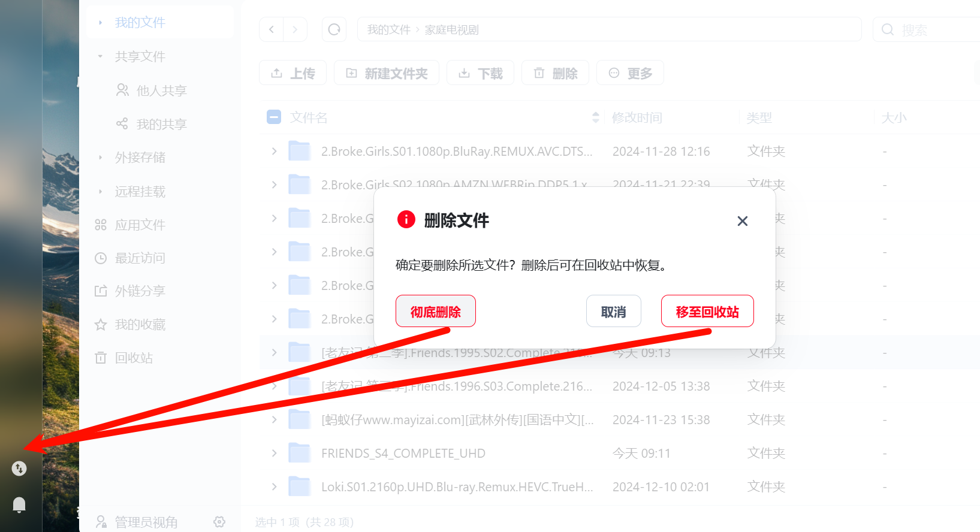The width and height of the screenshot is (980, 532).
Task: Click the folder icon of Loki.S01.2160p row
Action: tap(299, 486)
